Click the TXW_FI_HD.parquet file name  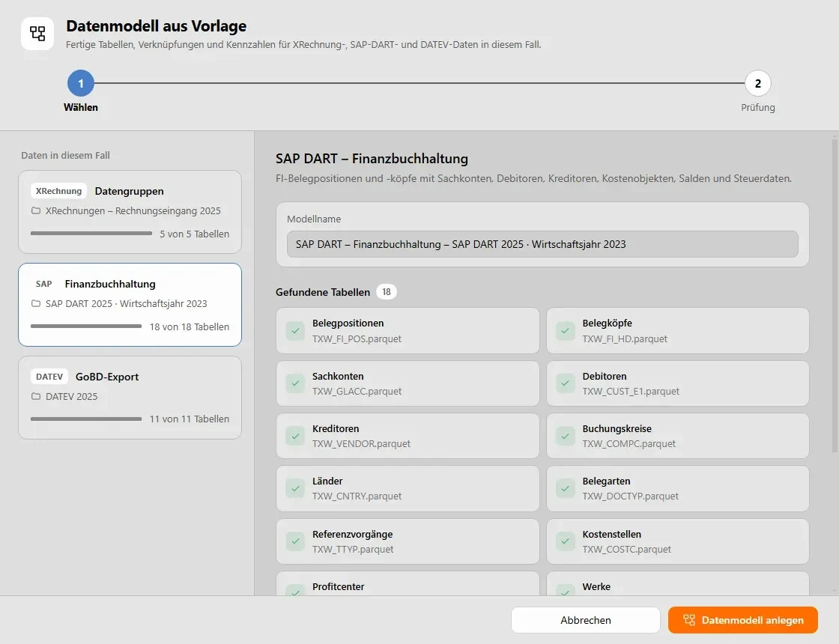tap(625, 338)
